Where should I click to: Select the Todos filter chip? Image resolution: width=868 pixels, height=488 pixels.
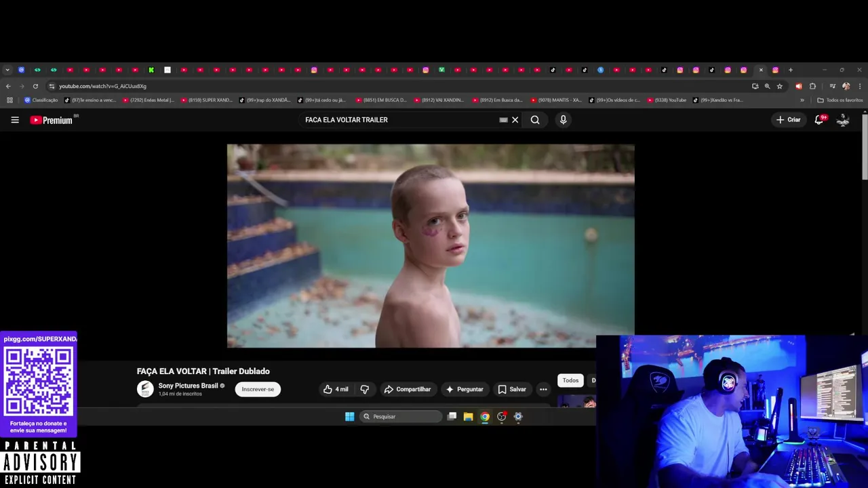point(570,380)
